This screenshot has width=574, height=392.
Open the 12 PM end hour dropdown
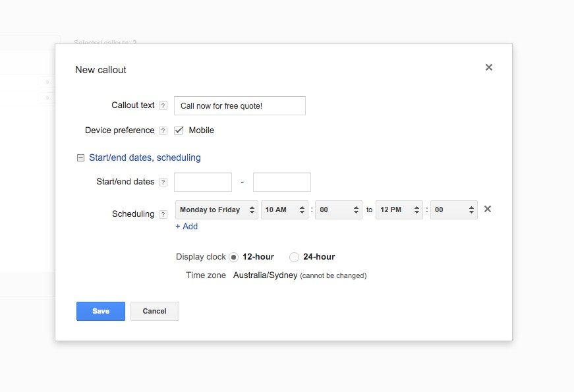click(x=399, y=209)
